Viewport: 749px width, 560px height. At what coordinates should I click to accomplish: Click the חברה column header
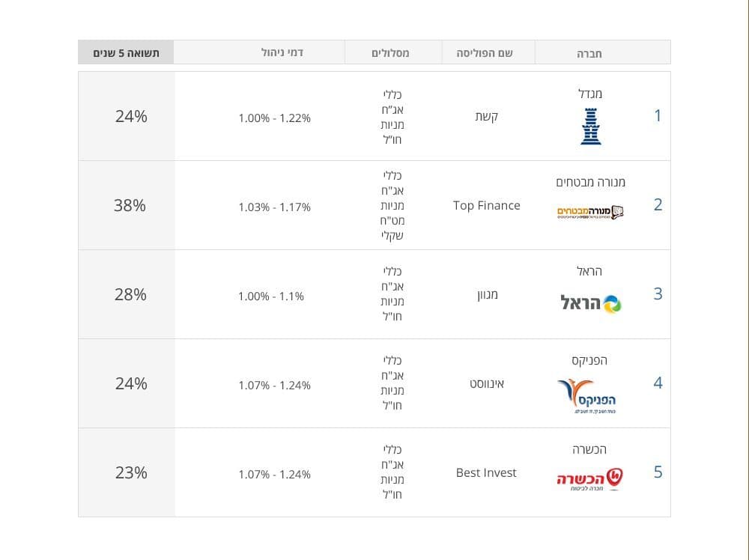(x=589, y=53)
